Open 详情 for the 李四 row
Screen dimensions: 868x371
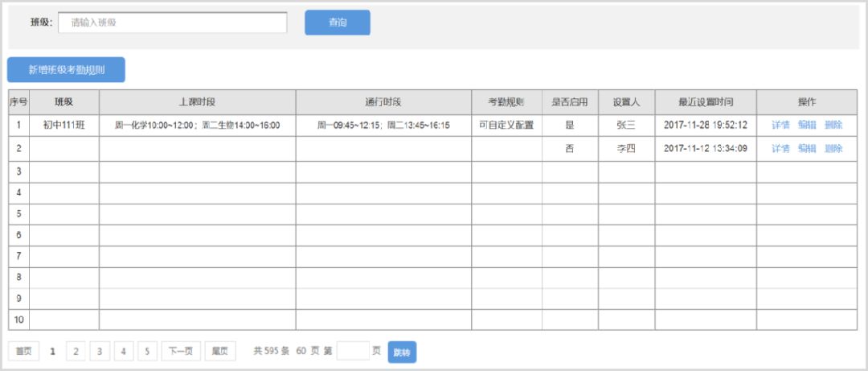(780, 149)
